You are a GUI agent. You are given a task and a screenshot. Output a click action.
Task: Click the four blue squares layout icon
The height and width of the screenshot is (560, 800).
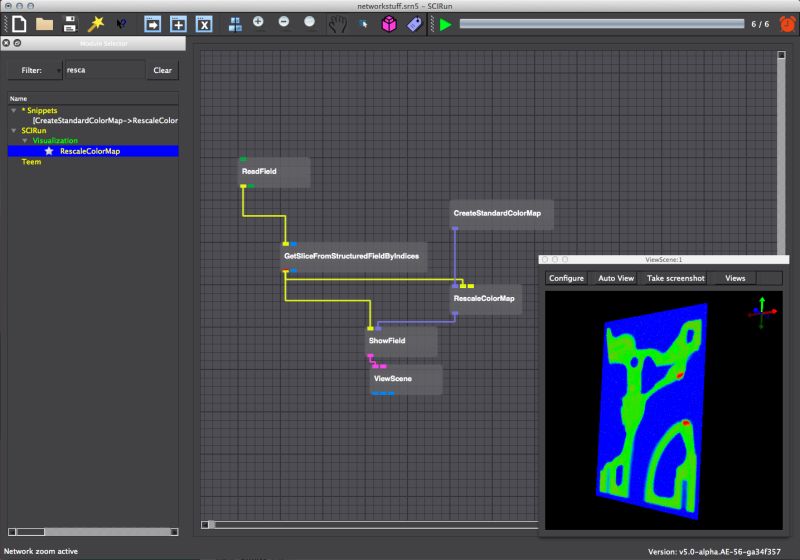(x=235, y=24)
